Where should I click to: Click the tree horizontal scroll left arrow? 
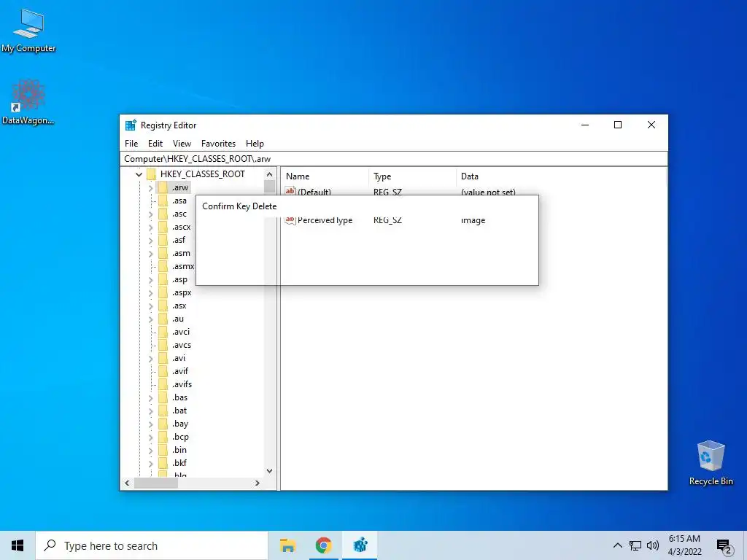coord(127,483)
